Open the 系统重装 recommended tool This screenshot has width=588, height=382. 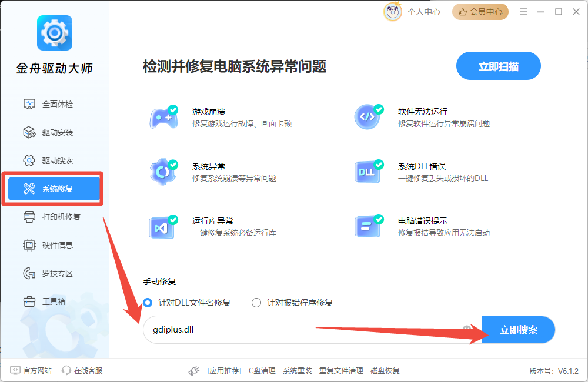(298, 371)
